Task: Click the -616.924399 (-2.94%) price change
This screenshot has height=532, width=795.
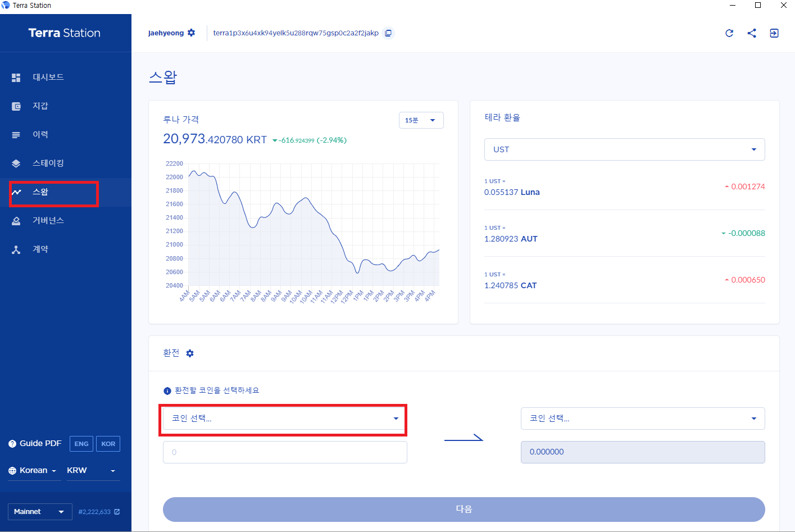Action: click(310, 140)
